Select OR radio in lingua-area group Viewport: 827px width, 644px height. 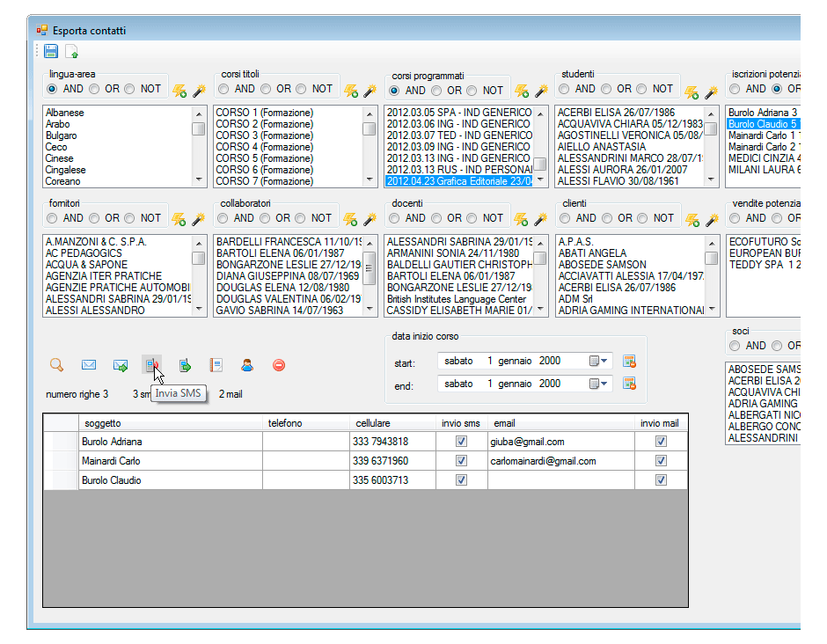94,89
